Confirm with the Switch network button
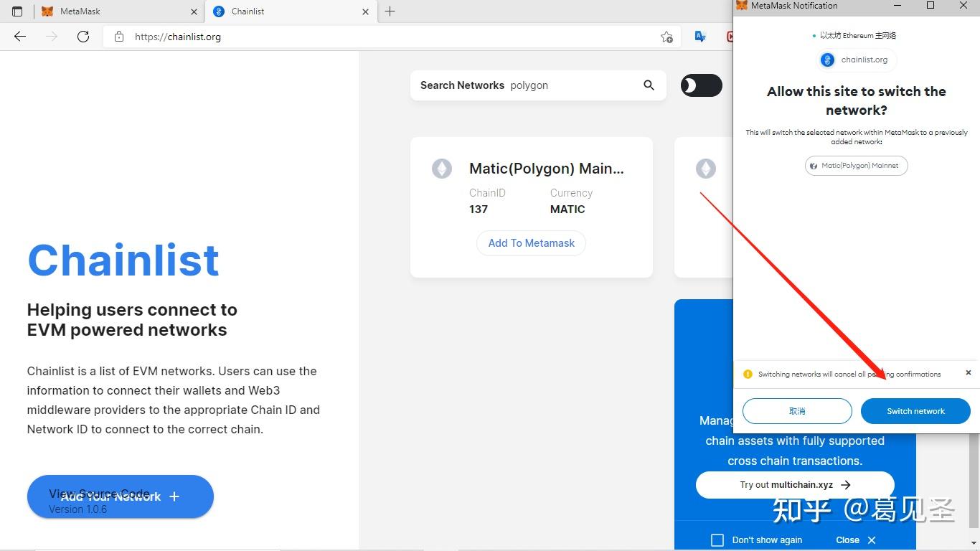Viewport: 980px width, 551px height. [x=915, y=410]
